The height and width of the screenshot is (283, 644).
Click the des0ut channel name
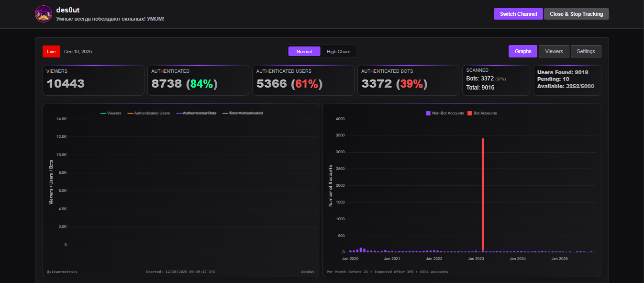click(67, 10)
